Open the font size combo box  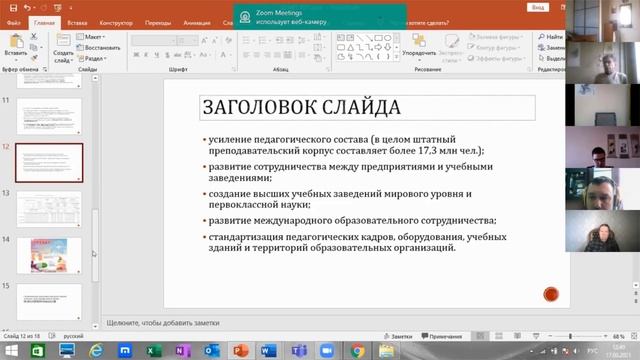pos(188,40)
